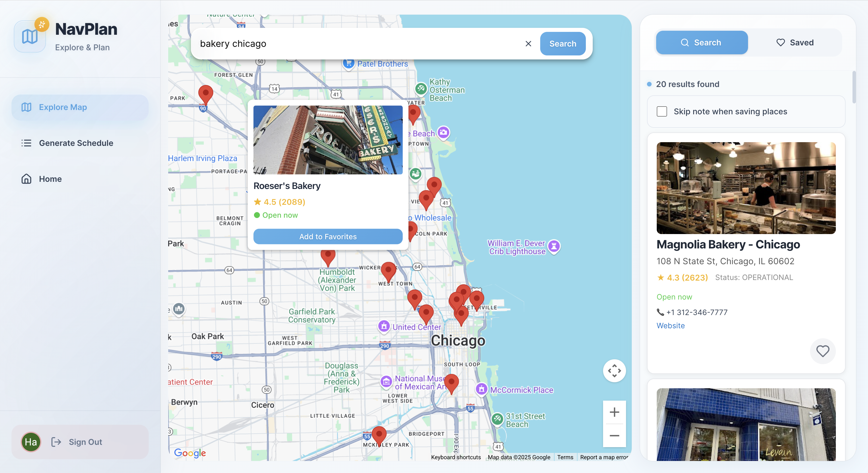Select the Search tab in right panel
868x473 pixels.
[702, 43]
